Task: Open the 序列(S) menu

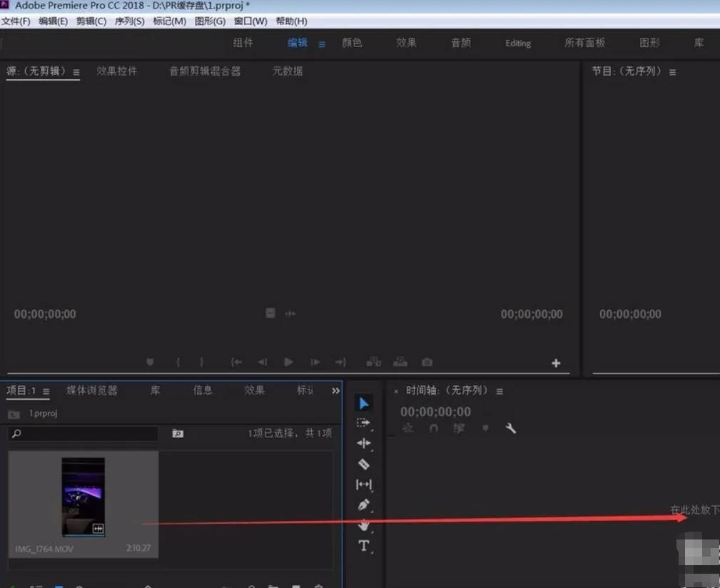Action: point(129,21)
